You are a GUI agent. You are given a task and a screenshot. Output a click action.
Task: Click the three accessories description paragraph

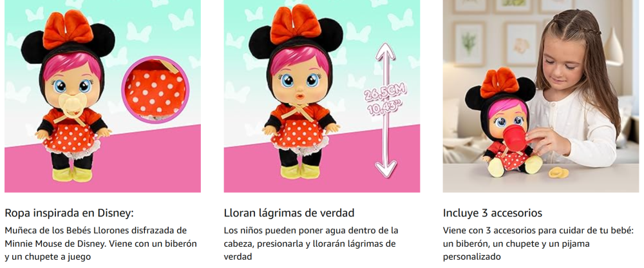[538, 244]
